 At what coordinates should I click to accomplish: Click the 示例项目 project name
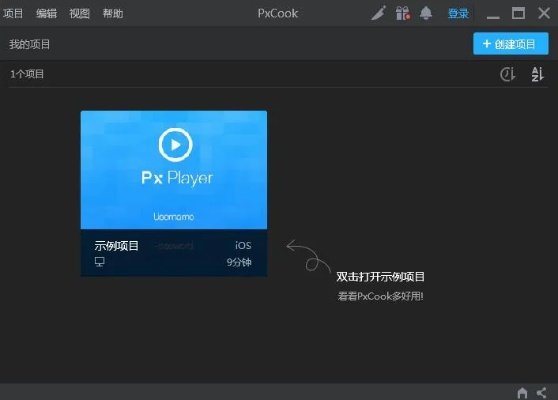point(116,246)
